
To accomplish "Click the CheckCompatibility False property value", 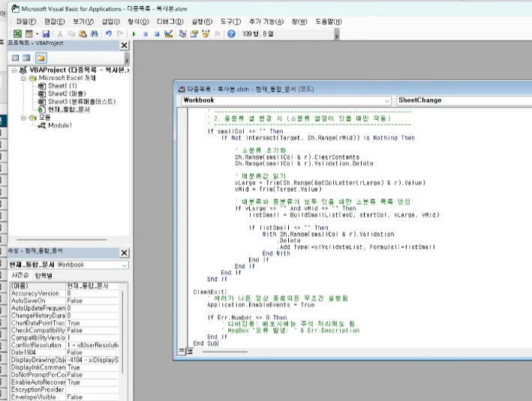I will [x=92, y=330].
